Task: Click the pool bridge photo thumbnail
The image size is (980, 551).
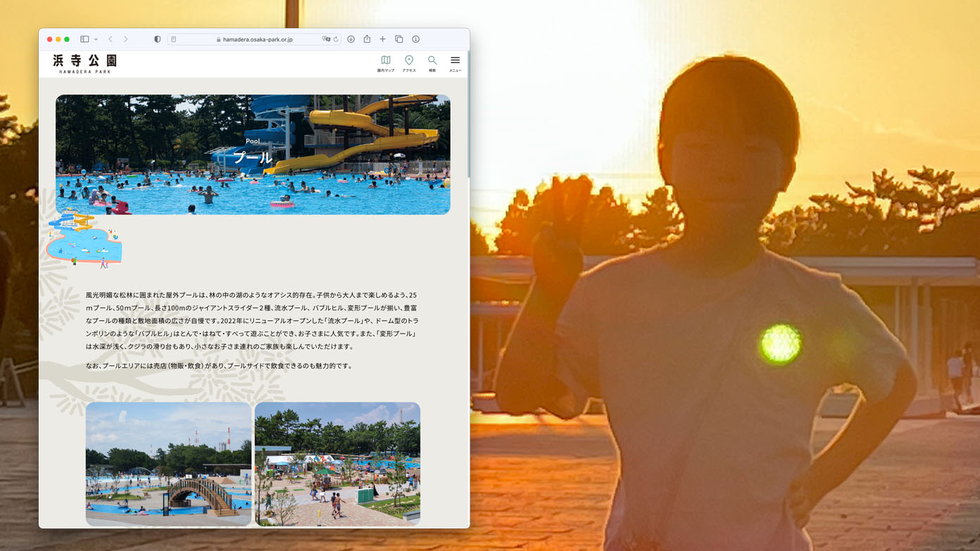Action: (x=168, y=464)
